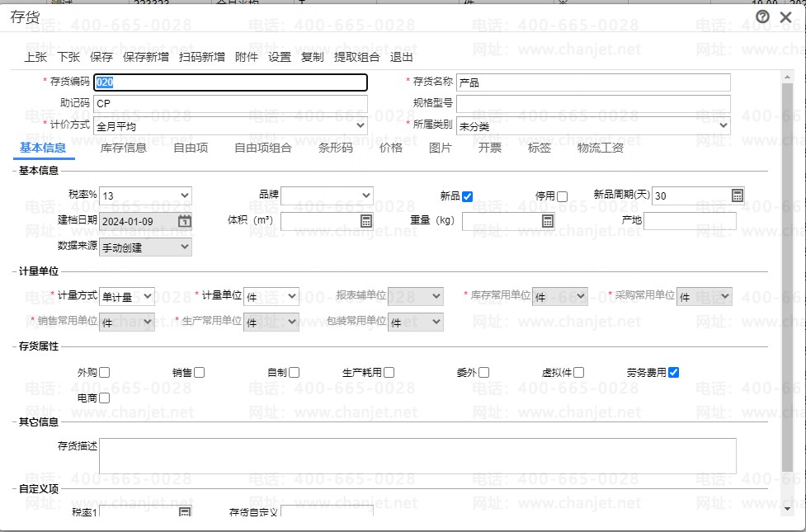Open calculator for 体积 field
Image resolution: width=806 pixels, height=532 pixels.
click(366, 221)
